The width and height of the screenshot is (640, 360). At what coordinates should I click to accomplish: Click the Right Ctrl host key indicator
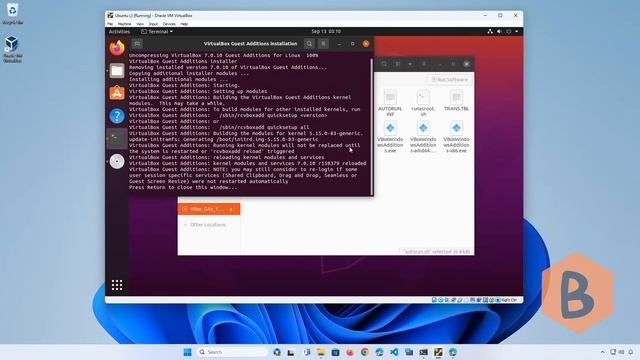pos(509,300)
